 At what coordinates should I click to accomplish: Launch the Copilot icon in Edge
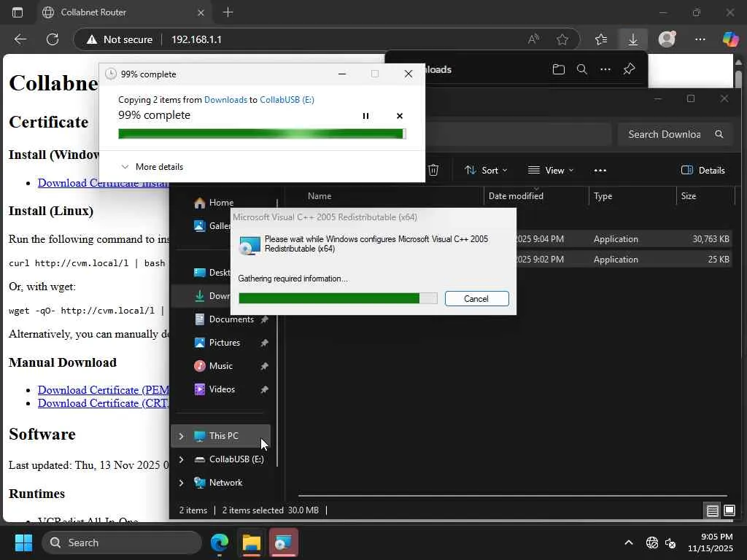(x=730, y=39)
